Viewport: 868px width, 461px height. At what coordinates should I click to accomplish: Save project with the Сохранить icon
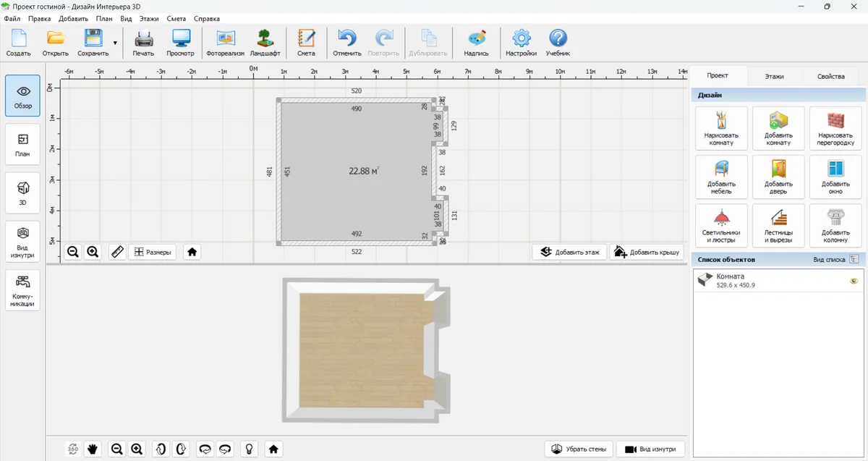click(x=93, y=43)
